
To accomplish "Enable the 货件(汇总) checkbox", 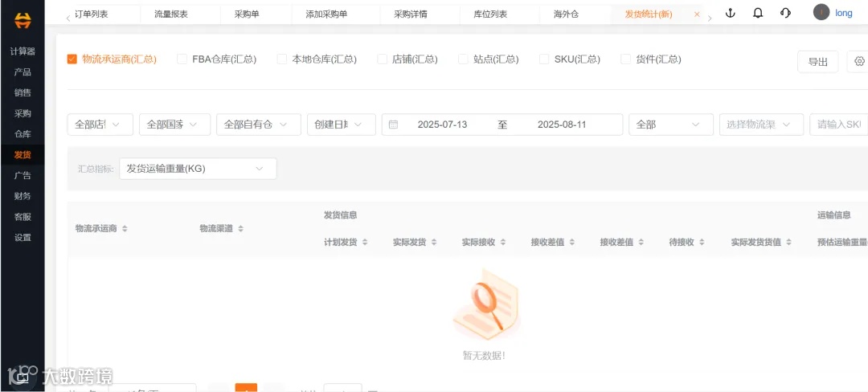I will [x=625, y=59].
